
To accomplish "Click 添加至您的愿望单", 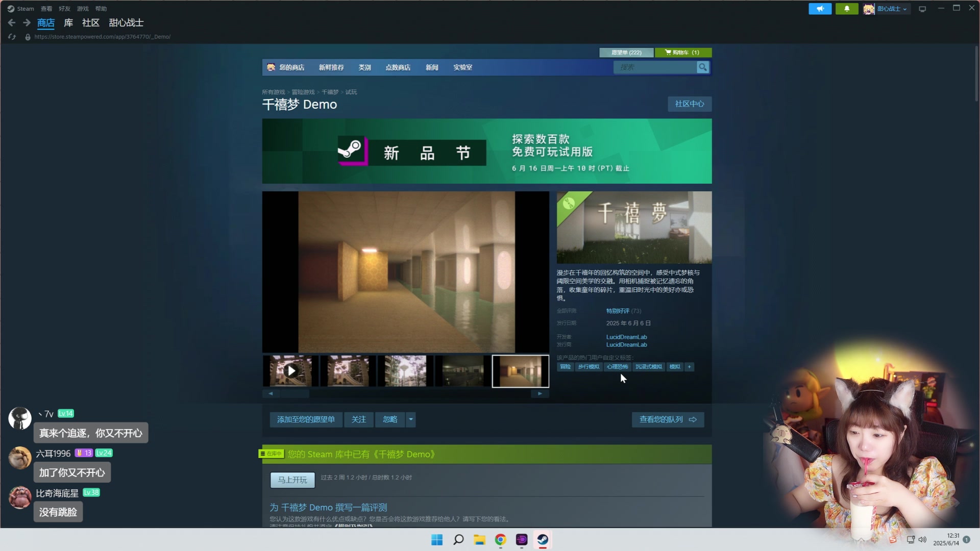I will coord(306,419).
